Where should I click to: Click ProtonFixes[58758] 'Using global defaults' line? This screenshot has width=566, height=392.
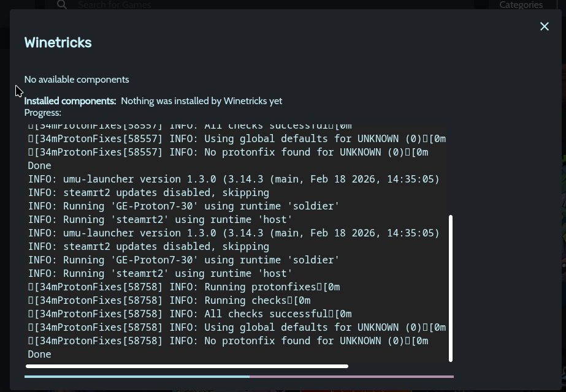pyautogui.click(x=237, y=327)
